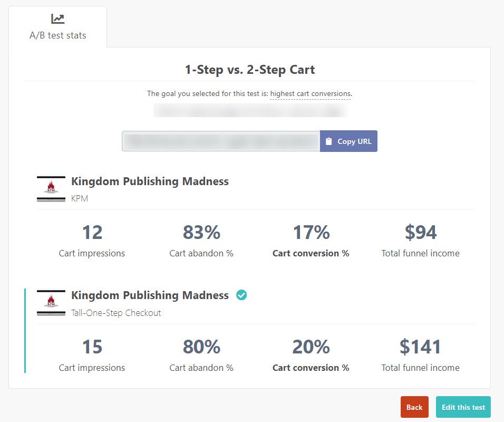Click the $141 total funnel income value

[x=420, y=347]
